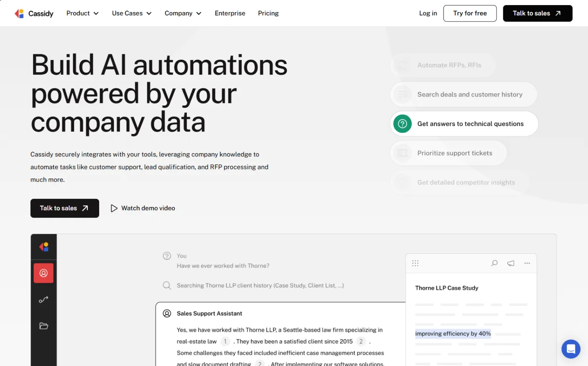Image resolution: width=588 pixels, height=366 pixels.
Task: Expand the Use Cases menu
Action: pos(131,13)
